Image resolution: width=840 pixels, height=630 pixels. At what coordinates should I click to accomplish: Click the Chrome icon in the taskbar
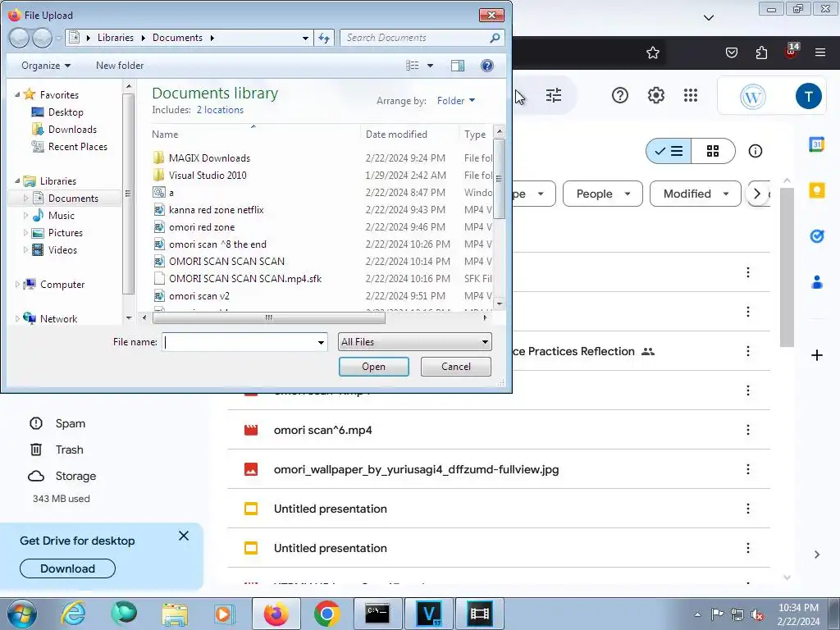coord(326,614)
